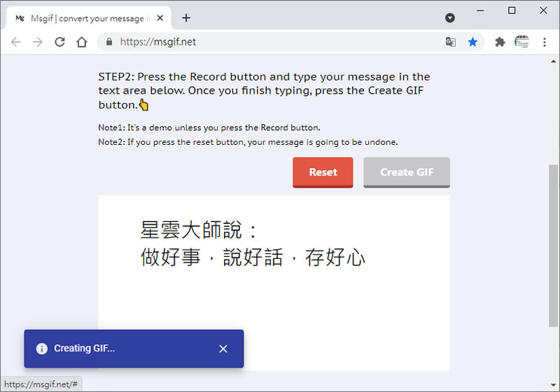Click the info icon in the toast
The width and height of the screenshot is (560, 392).
click(x=41, y=349)
